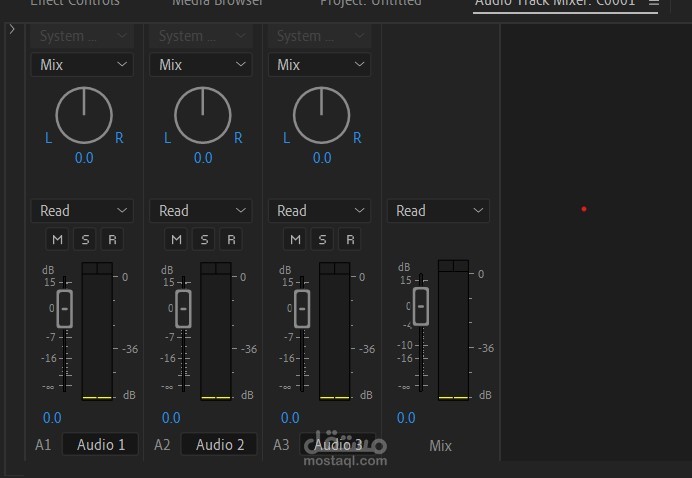Click Audio 2 volume value 0.0

(x=171, y=418)
